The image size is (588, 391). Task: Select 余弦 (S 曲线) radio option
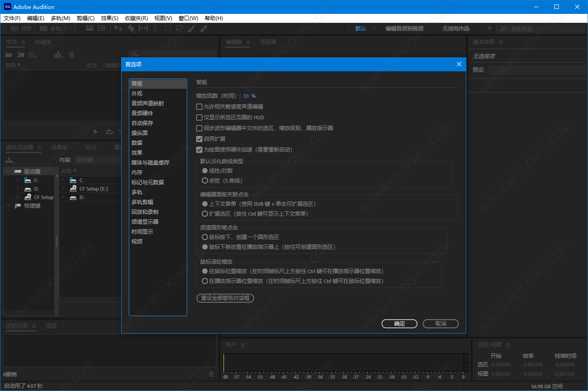tap(205, 181)
